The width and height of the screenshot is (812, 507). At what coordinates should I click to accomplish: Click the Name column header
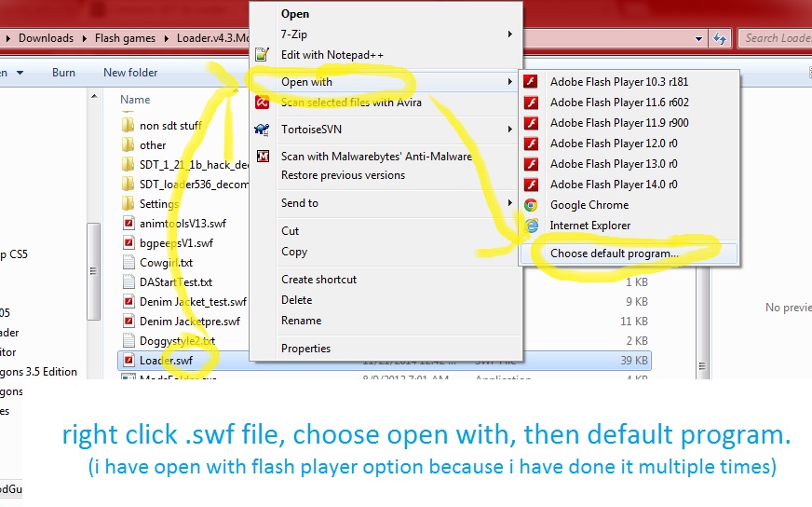(x=135, y=99)
